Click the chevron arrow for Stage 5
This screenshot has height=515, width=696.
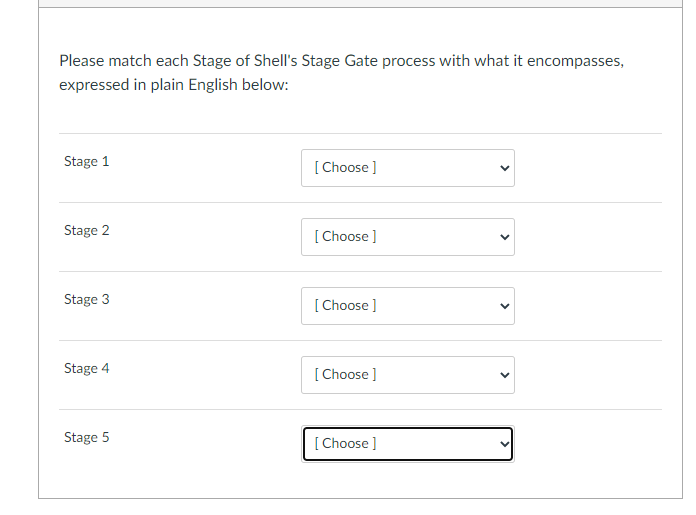(x=504, y=444)
